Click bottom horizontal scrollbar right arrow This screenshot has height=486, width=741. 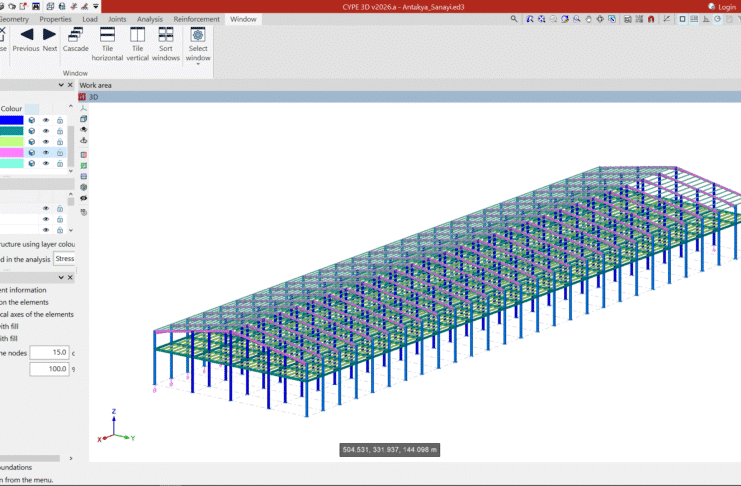(x=71, y=458)
